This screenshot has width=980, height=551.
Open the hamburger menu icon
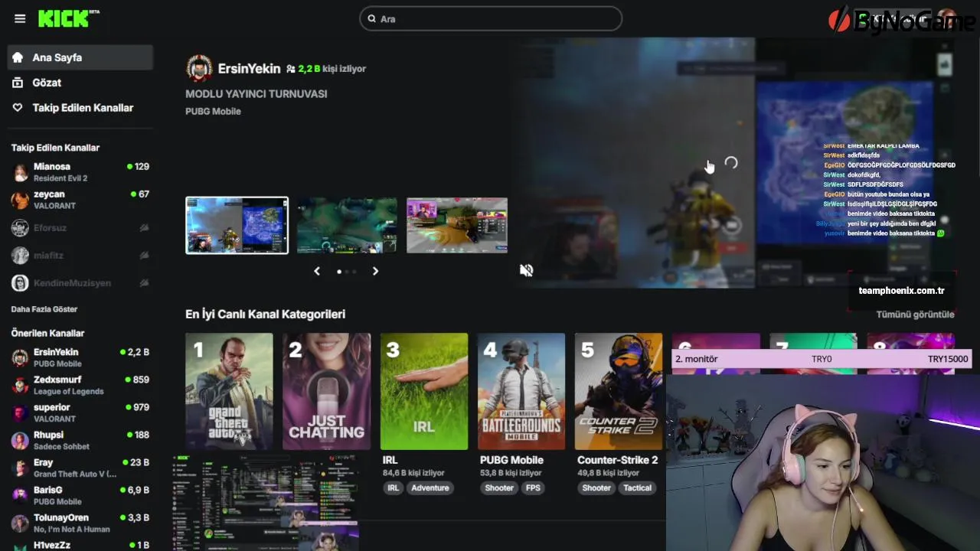coord(20,18)
